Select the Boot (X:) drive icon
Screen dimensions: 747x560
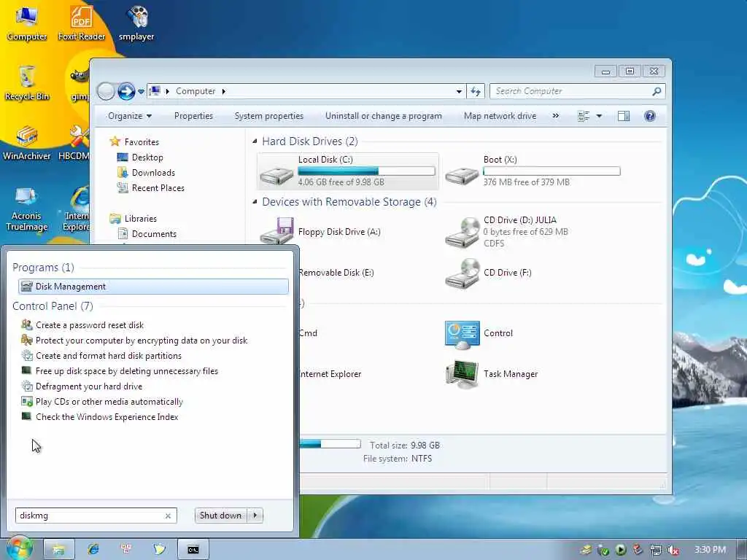[x=461, y=175]
